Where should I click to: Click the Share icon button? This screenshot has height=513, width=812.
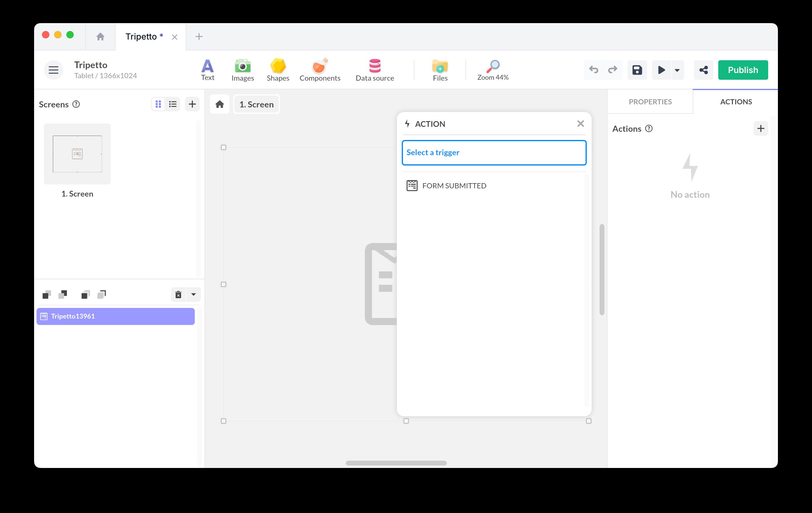click(703, 70)
